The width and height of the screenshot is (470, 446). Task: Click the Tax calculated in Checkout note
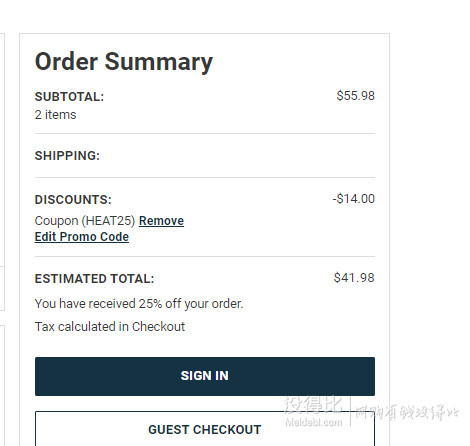pos(110,327)
